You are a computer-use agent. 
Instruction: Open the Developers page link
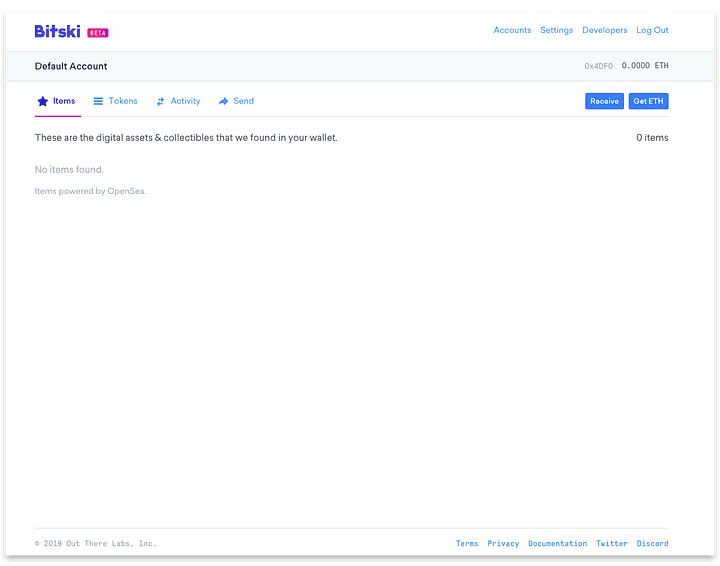(x=604, y=30)
